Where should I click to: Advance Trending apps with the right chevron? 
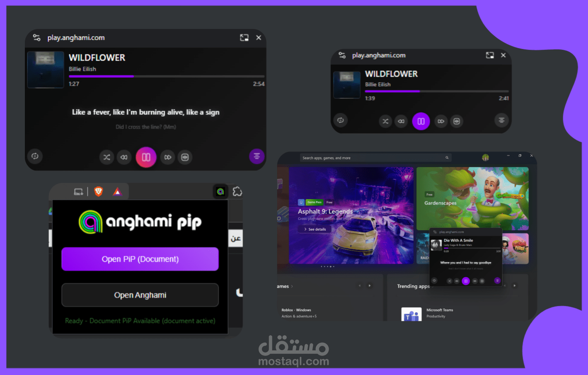tap(515, 286)
